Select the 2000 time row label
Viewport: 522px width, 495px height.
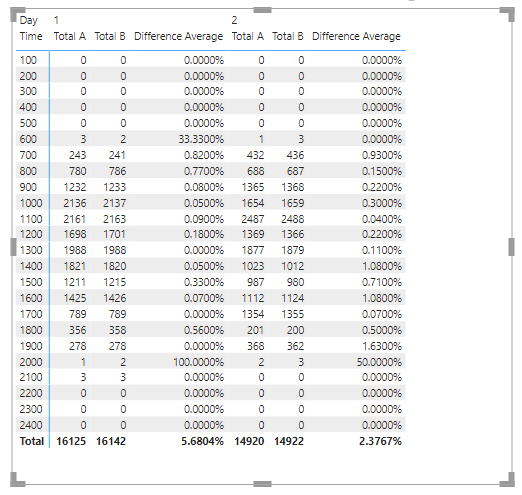click(x=31, y=362)
